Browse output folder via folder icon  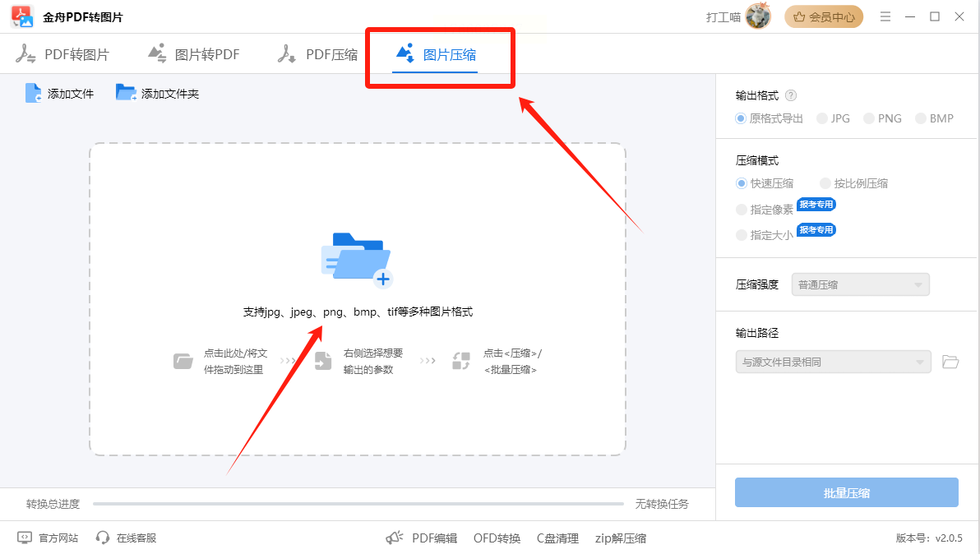[950, 362]
